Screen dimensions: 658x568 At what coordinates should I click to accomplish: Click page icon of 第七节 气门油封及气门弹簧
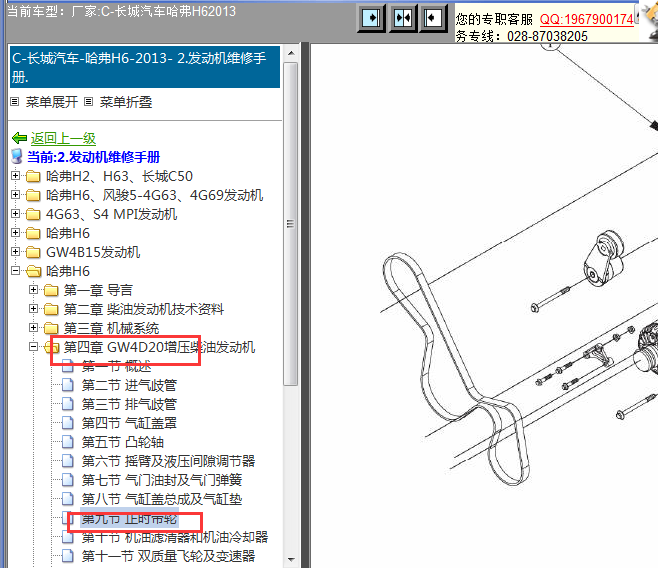pyautogui.click(x=68, y=480)
